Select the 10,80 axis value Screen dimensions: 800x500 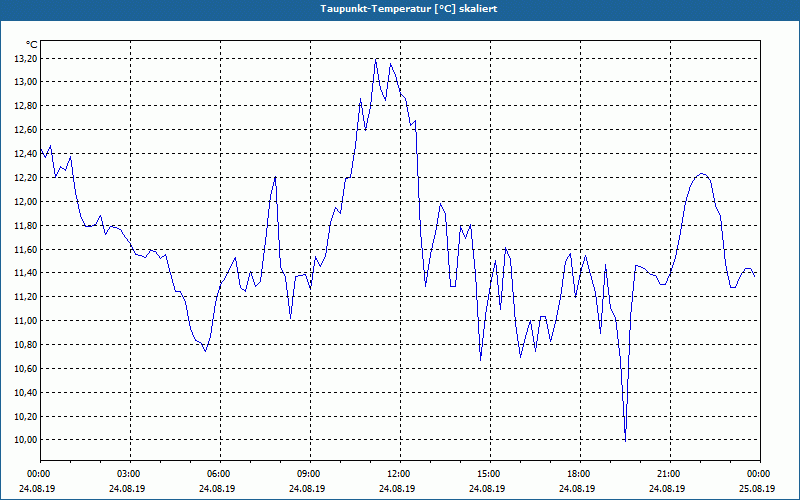click(26, 344)
